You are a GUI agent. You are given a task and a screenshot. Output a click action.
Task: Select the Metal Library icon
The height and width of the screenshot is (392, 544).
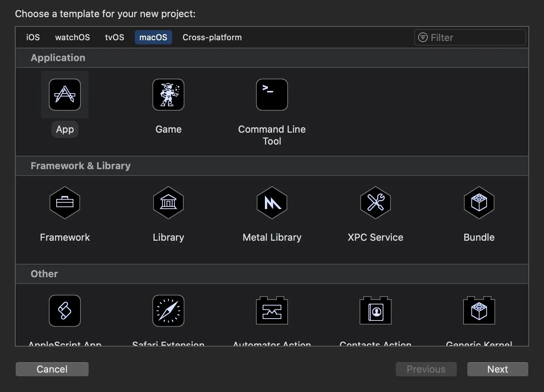272,203
